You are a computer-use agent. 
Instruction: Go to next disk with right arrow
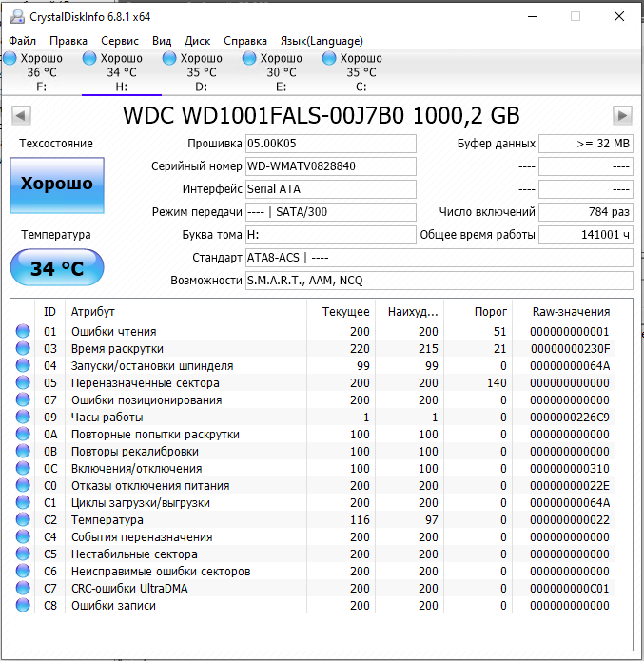coord(622,115)
